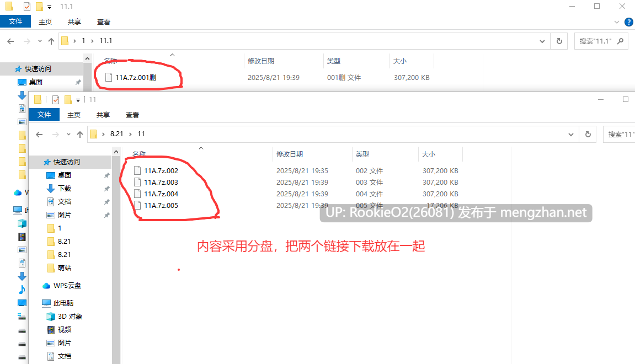This screenshot has width=635, height=364.
Task: Select 快速访问 in window 11 sidebar
Action: click(x=66, y=162)
